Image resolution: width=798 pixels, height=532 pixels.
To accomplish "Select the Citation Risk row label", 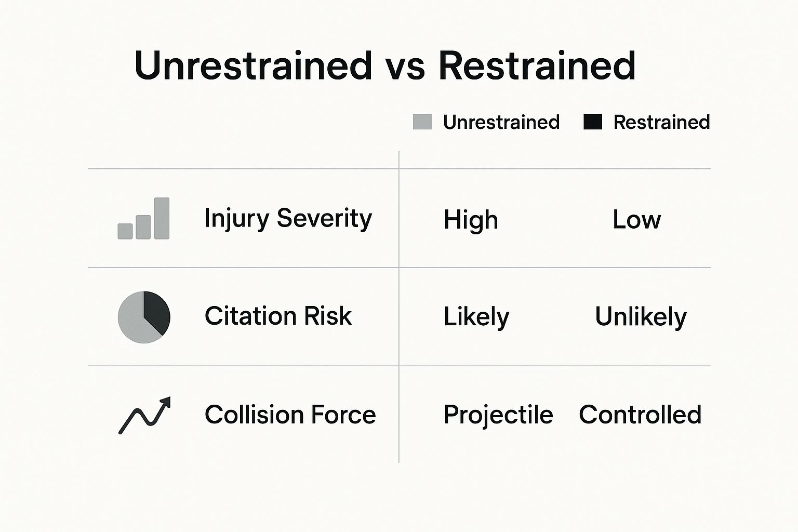I will [x=278, y=316].
